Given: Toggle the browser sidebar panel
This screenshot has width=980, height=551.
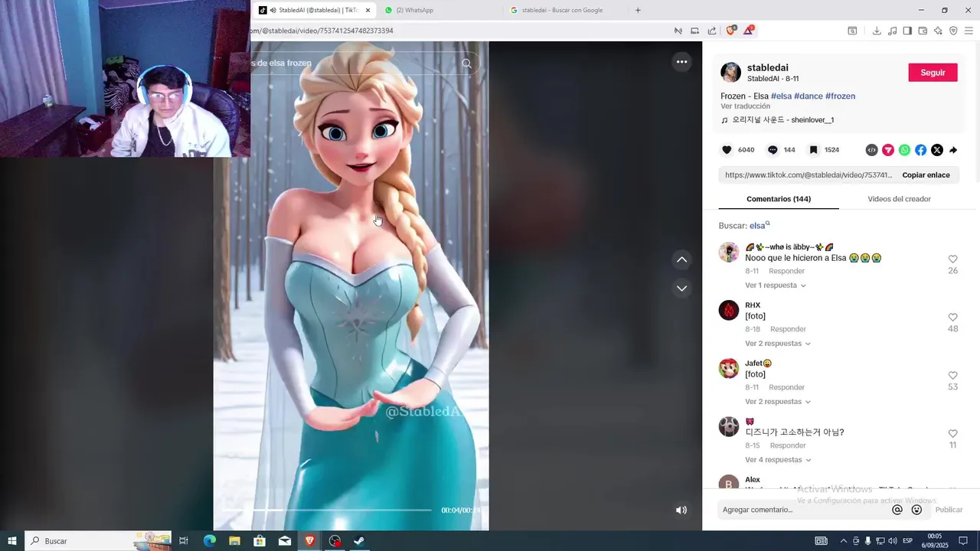Looking at the screenshot, I should (907, 31).
